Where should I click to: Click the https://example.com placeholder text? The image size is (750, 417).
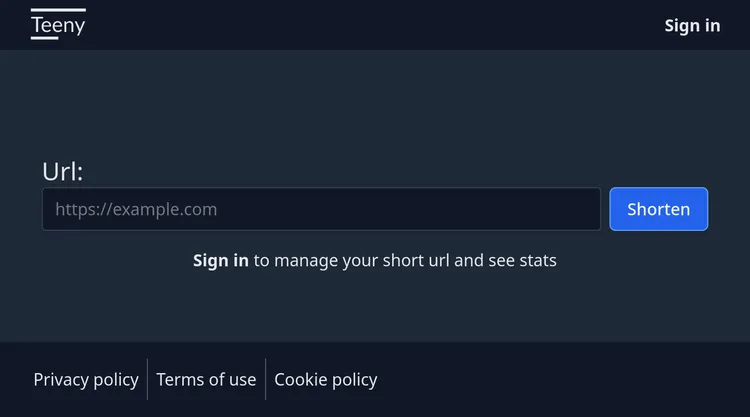point(136,209)
